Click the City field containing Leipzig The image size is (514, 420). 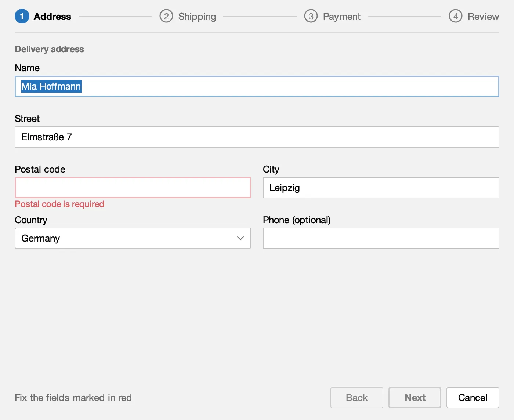point(381,188)
